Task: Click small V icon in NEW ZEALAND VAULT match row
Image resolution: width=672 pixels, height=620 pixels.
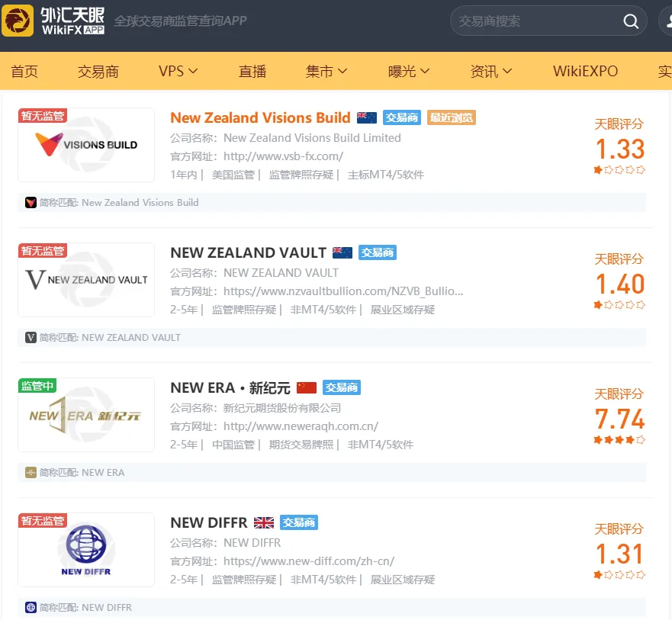Action: tap(31, 338)
